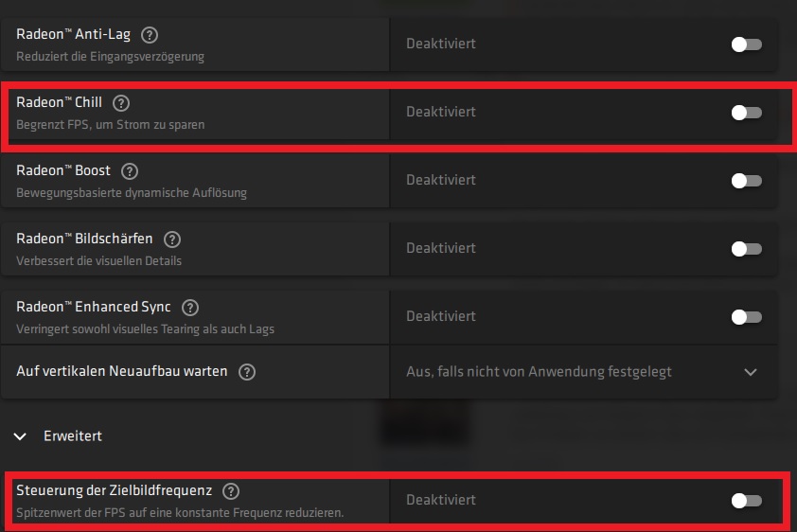Screen dimensions: 797x532
Task: Click 'Reduziert die Eingangsverzögerung' description
Action: (111, 57)
